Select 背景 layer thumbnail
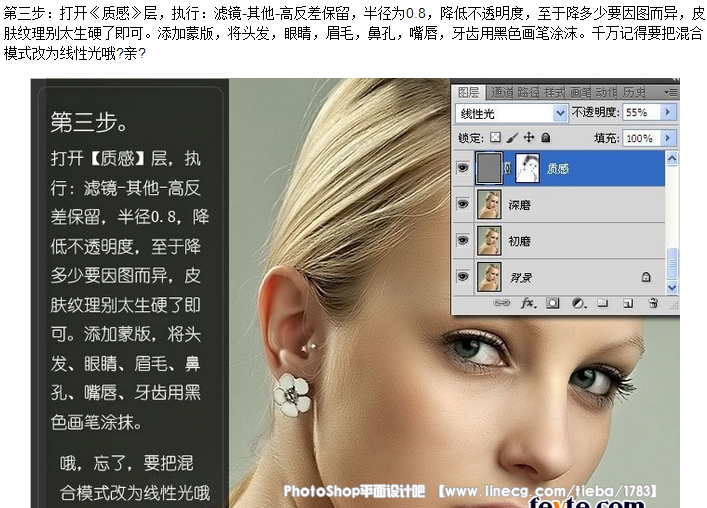Image resolution: width=707 pixels, height=508 pixels. click(x=489, y=277)
